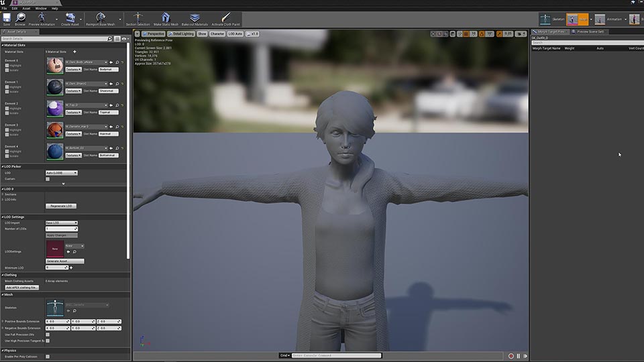Click the Save toolbar icon
This screenshot has width=644, height=362.
7,19
